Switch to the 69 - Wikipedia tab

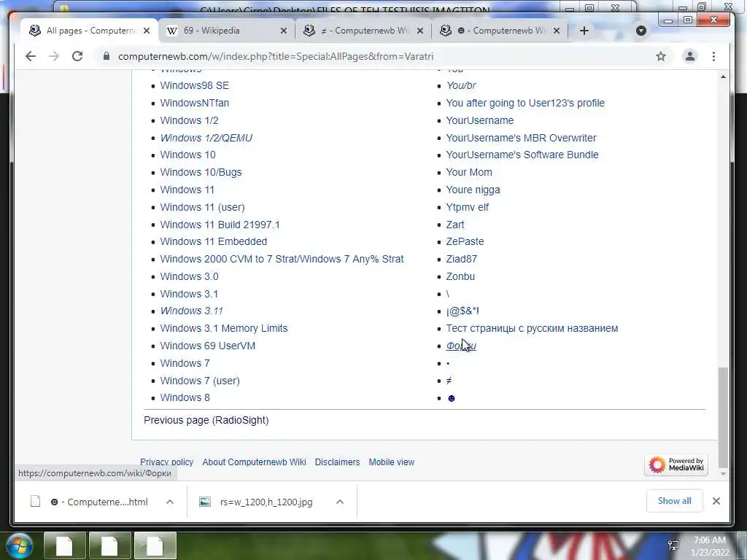(x=226, y=31)
